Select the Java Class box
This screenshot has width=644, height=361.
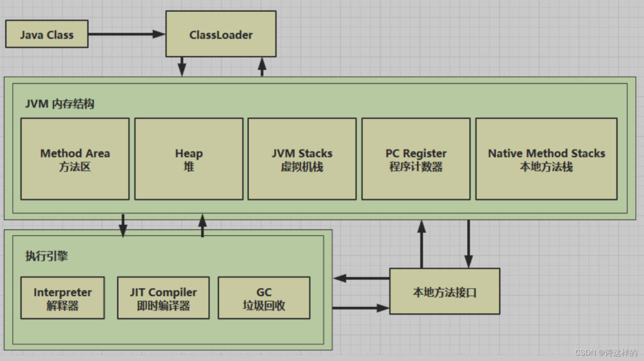(47, 34)
